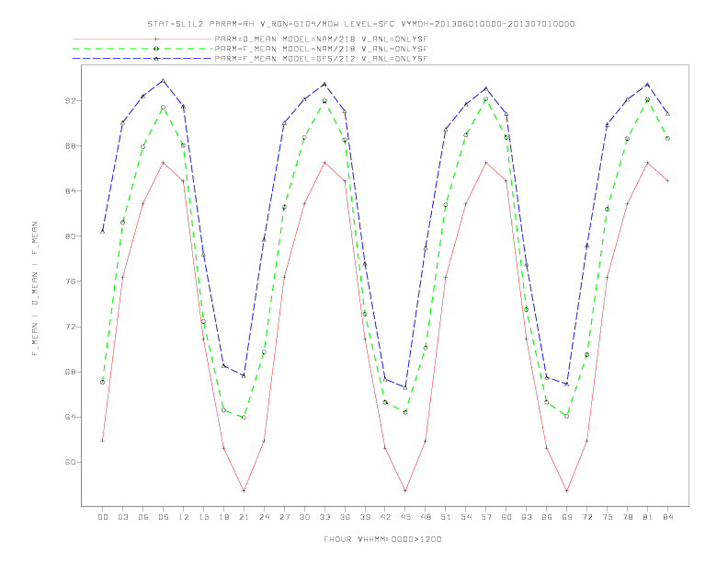
Task: Click x-axis forecast hour label 03
Action: [122, 517]
